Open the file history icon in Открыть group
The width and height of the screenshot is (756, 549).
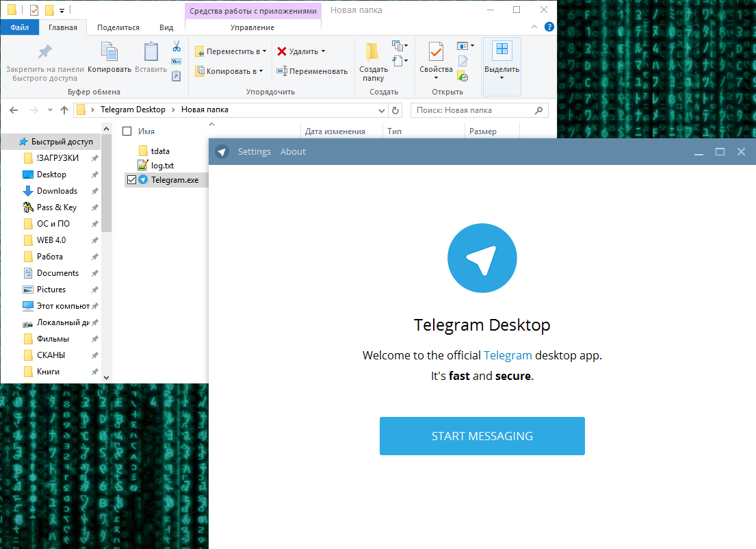pos(463,76)
